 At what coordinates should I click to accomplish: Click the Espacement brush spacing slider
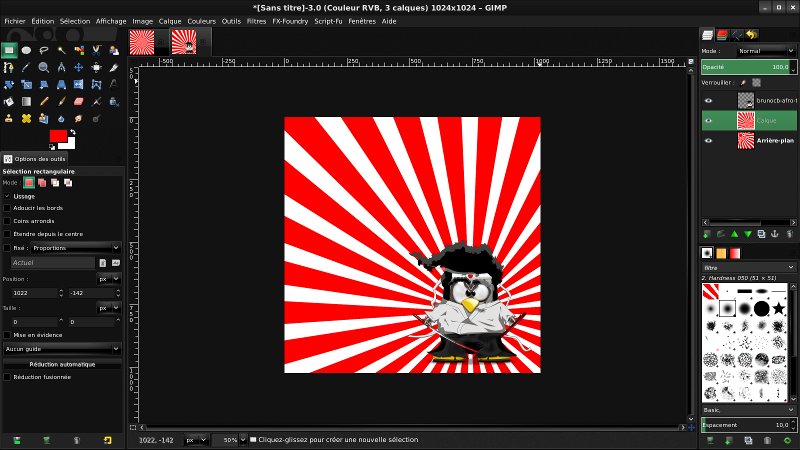click(748, 425)
